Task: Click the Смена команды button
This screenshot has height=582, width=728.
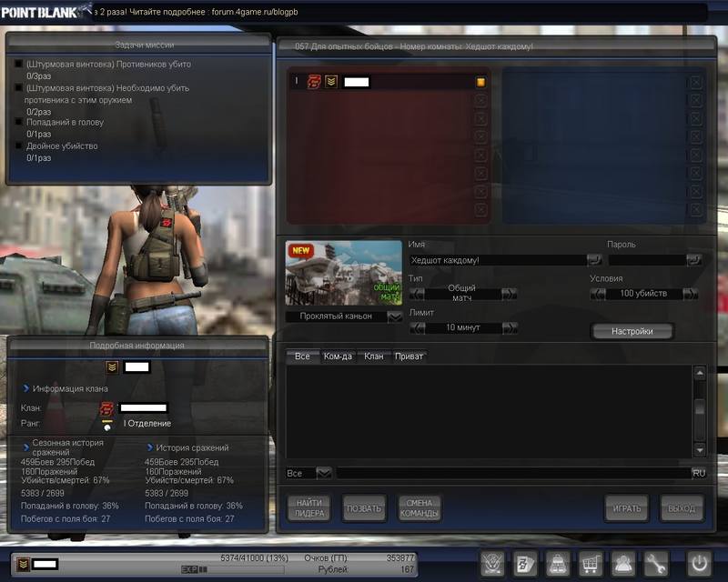Action: tap(420, 507)
